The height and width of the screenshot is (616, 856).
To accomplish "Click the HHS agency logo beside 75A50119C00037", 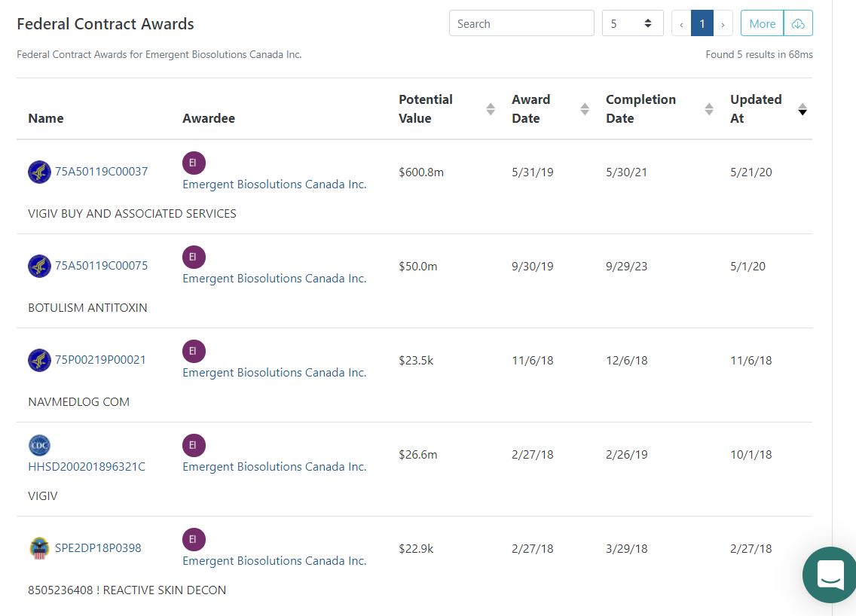I will coord(39,172).
